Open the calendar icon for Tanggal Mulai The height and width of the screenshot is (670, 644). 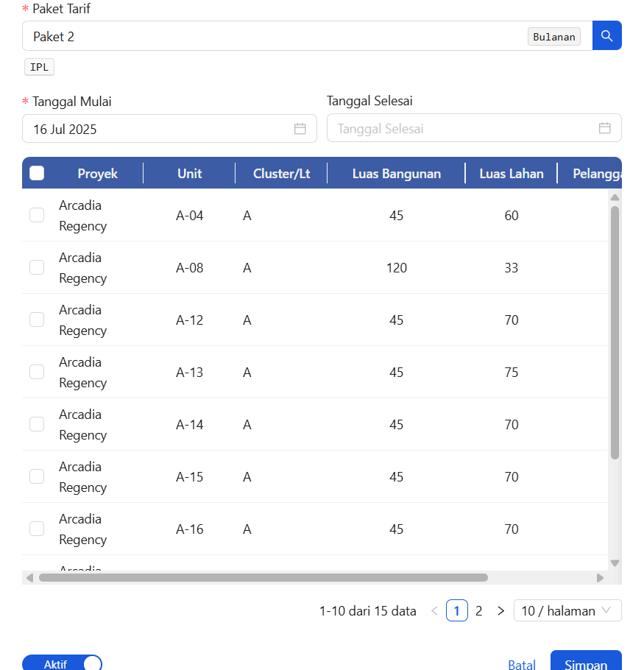coord(300,127)
